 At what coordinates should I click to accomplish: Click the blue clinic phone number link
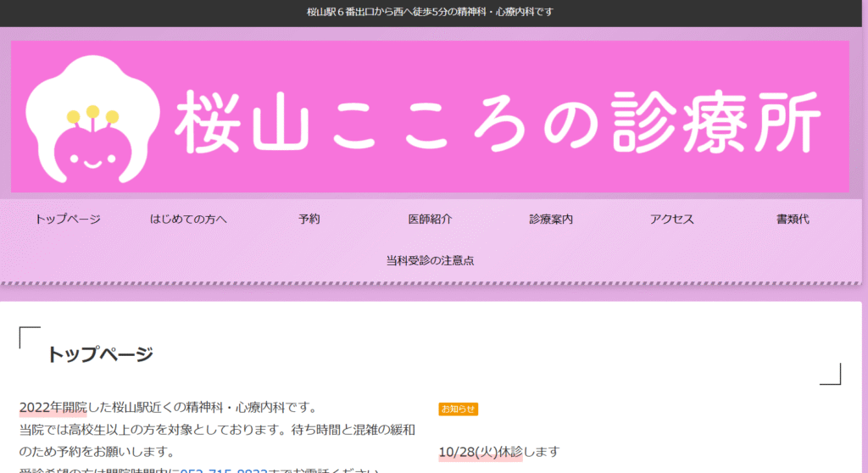[x=224, y=470]
